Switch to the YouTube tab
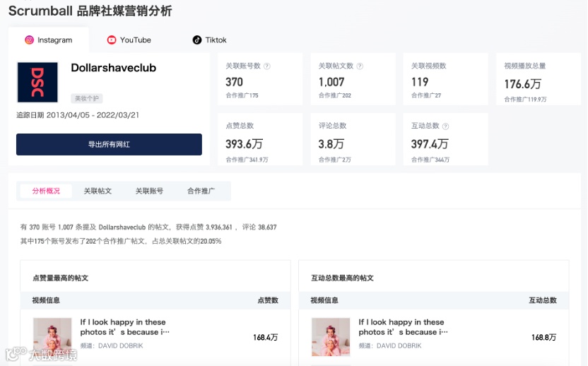Screen dimensions: 588x366 129,40
